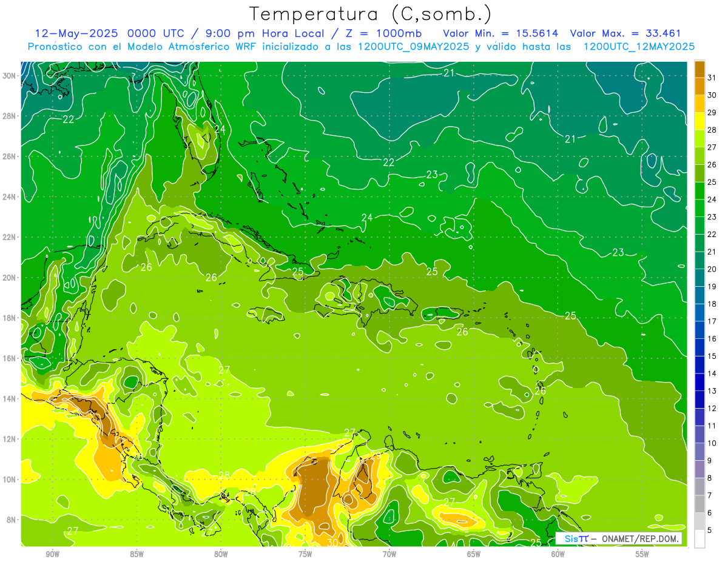Click the title "Temperatura (C,somb.)"
The height and width of the screenshot is (562, 728).
(x=371, y=14)
